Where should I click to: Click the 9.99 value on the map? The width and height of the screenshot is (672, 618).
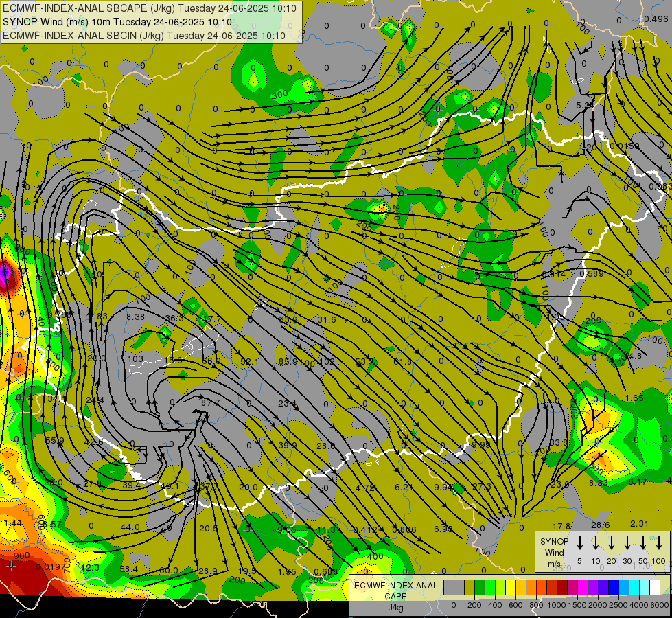pos(481,444)
